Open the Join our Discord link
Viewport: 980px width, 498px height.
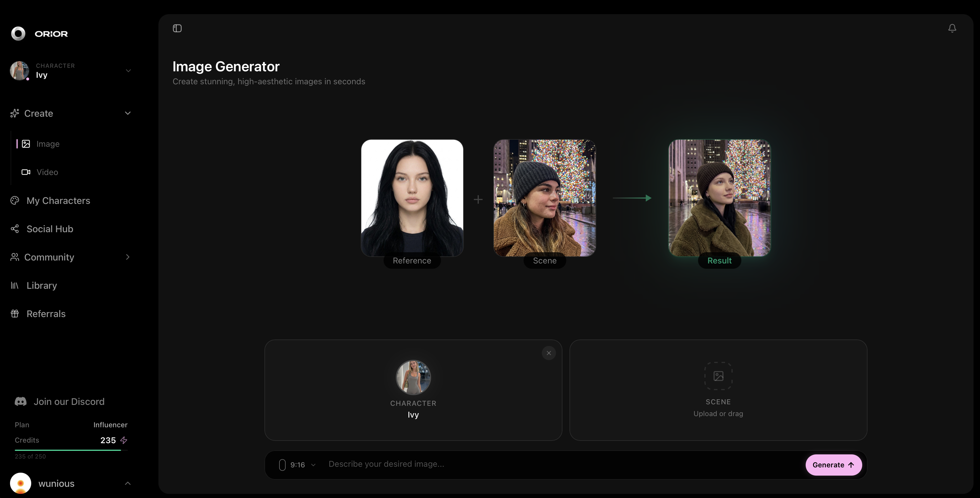[x=69, y=401]
